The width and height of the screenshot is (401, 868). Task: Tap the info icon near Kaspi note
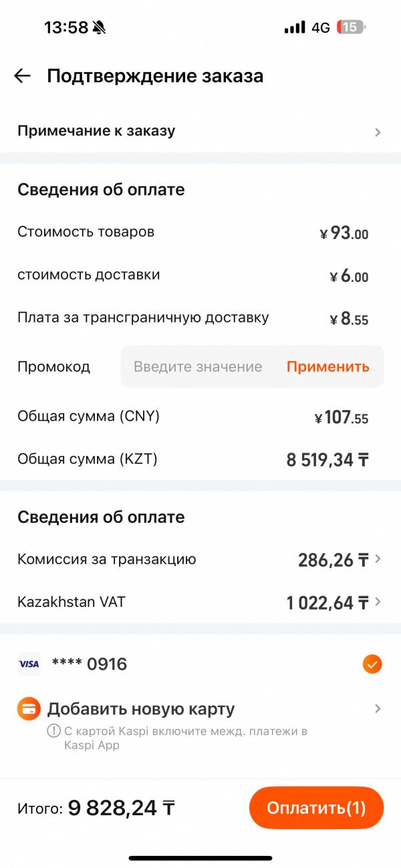point(53,731)
